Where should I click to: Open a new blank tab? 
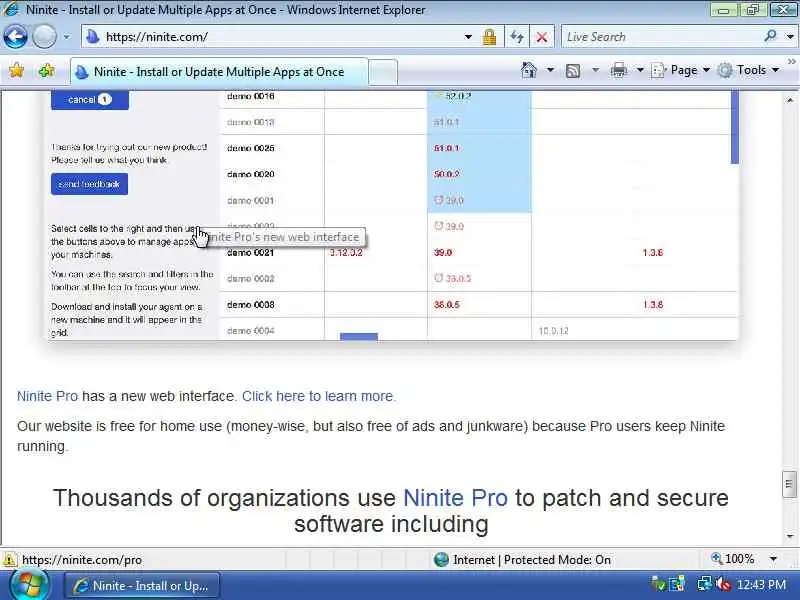point(383,72)
